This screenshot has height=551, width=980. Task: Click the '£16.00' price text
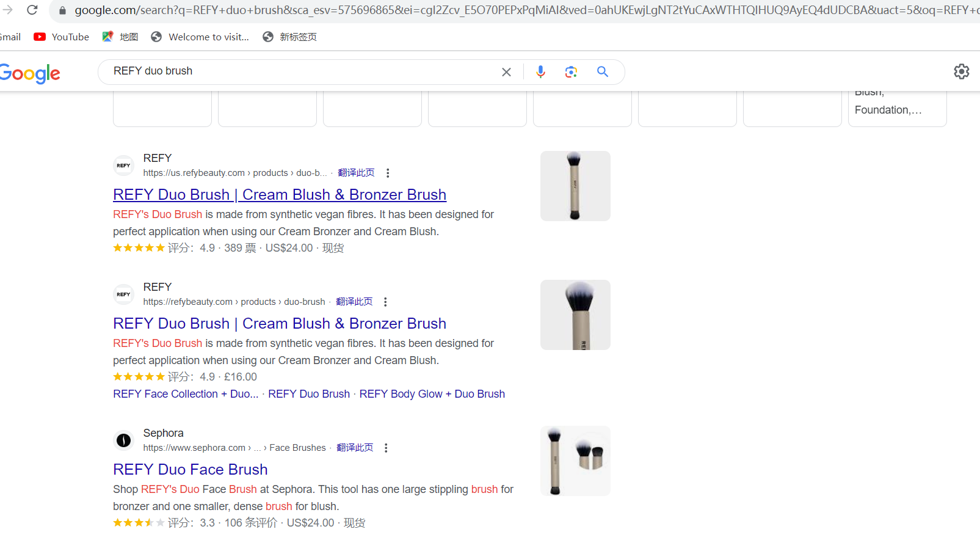[x=241, y=377]
